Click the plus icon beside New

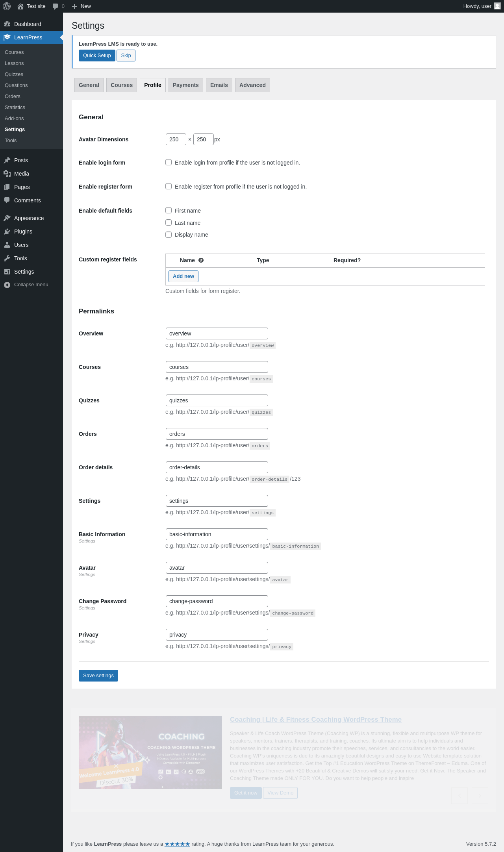[74, 6]
